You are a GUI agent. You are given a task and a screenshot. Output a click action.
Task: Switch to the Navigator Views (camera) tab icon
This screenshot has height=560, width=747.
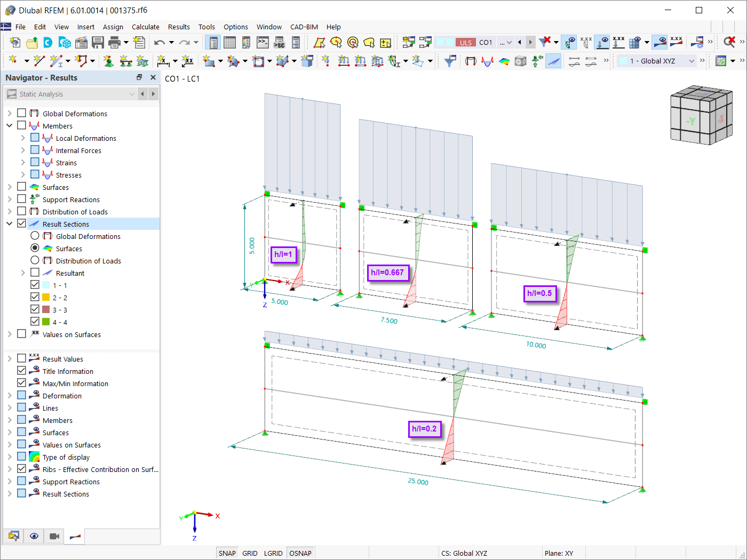(x=54, y=536)
